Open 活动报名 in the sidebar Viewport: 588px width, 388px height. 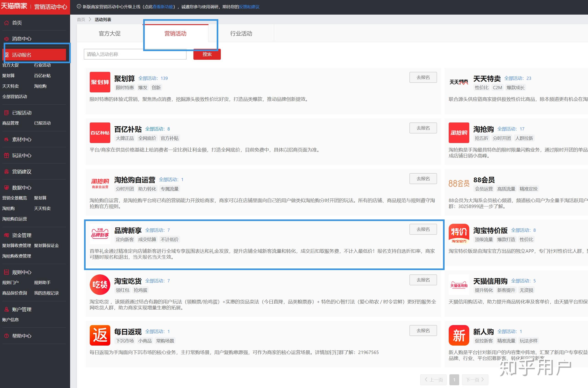[x=34, y=55]
